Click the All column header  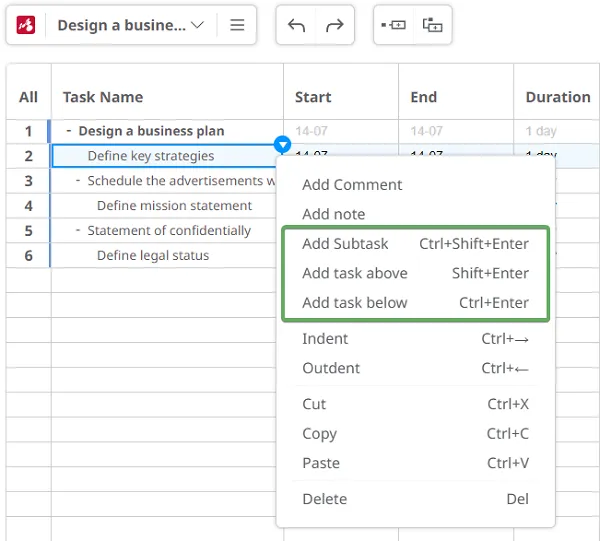click(x=28, y=97)
